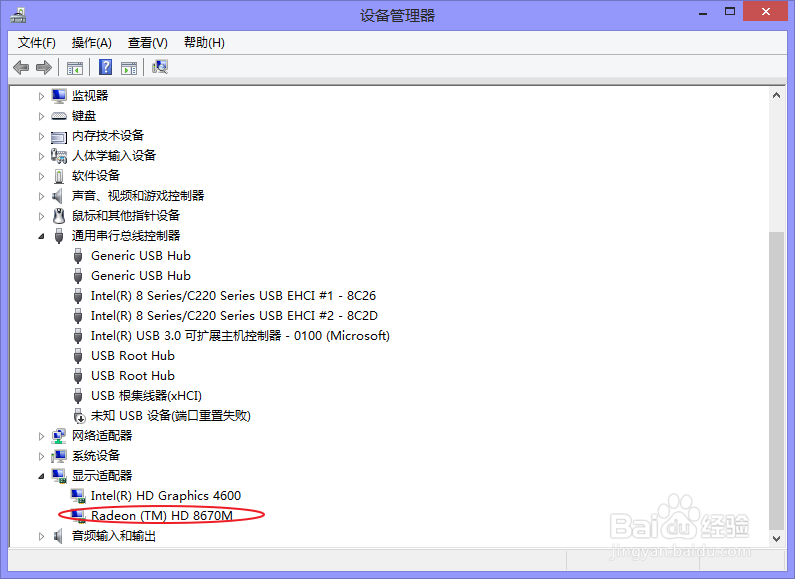Image resolution: width=795 pixels, height=579 pixels.
Task: Select Intel(R) USB 3.0 可扩展主机控制器 entry
Action: pos(240,336)
